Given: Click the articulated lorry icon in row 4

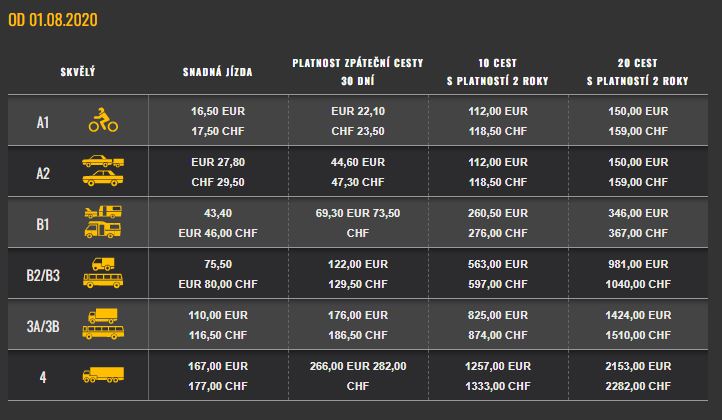Looking at the screenshot, I should coord(104,376).
